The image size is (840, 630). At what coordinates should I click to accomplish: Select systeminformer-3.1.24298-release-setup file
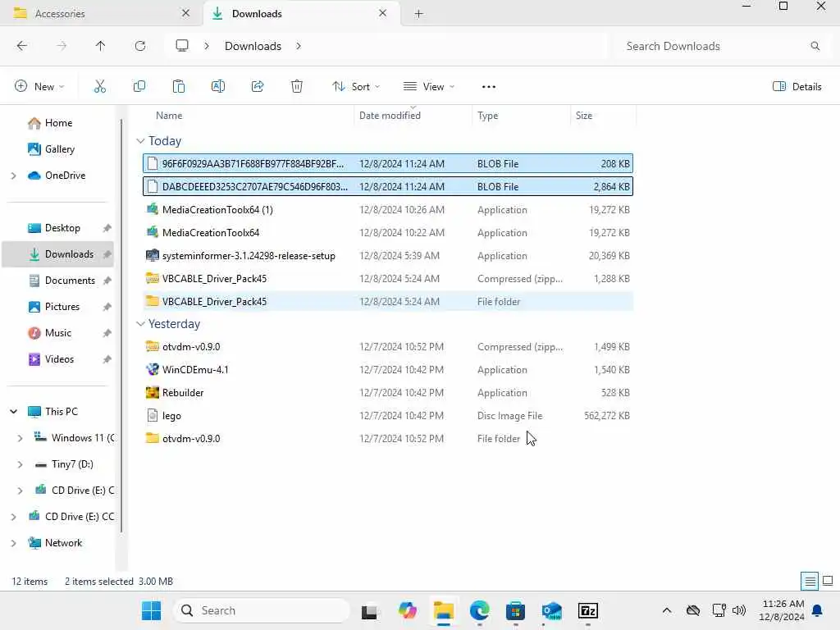click(x=388, y=256)
